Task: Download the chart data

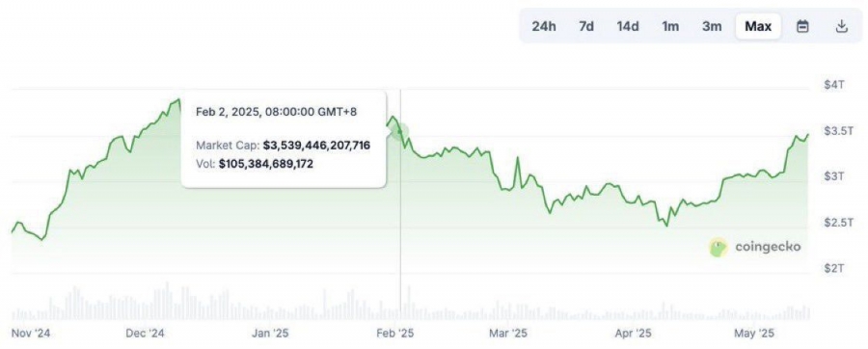Action: pos(841,26)
